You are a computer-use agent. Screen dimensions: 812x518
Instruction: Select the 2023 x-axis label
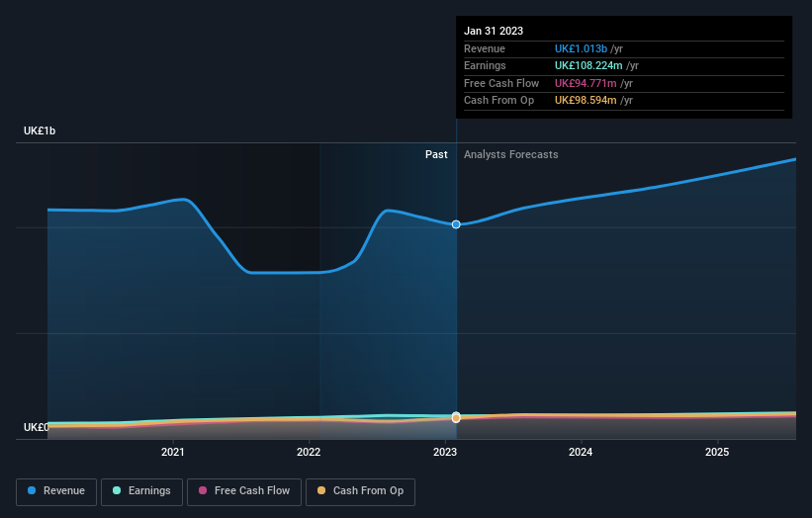point(445,453)
